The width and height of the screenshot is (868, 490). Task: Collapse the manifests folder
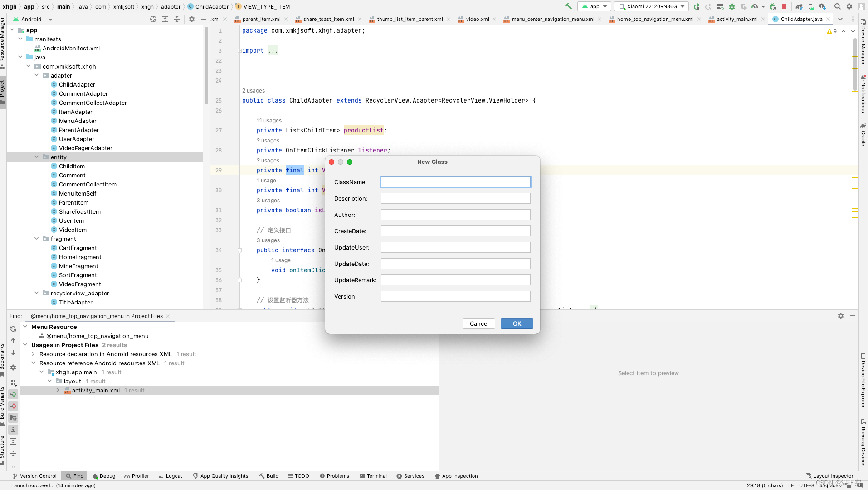[20, 39]
